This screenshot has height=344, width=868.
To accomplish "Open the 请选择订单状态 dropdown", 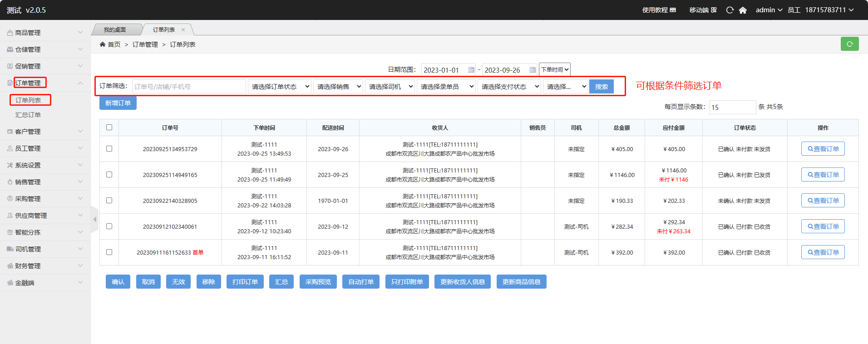I will coord(280,87).
